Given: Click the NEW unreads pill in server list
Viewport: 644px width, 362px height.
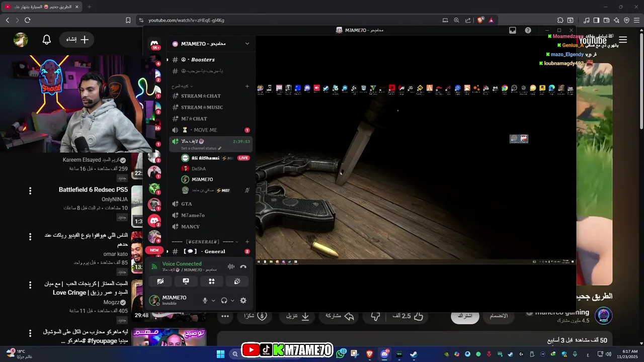Looking at the screenshot, I should pos(154,250).
